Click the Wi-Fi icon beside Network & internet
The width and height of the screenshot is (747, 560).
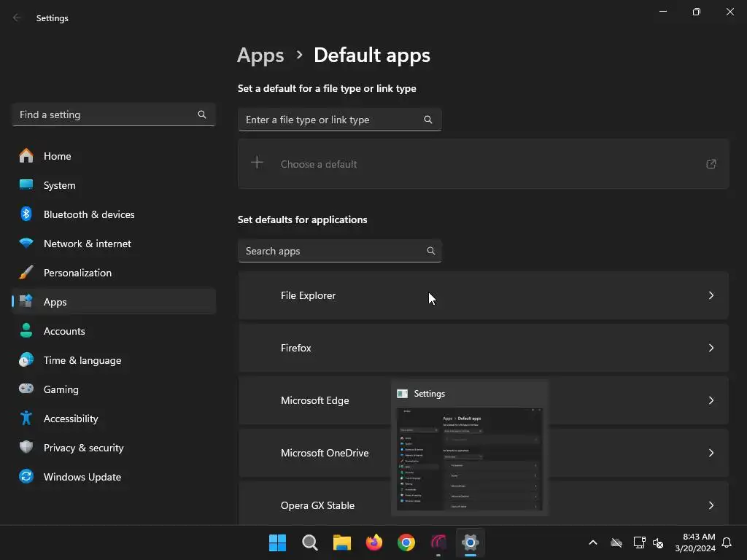tap(26, 243)
